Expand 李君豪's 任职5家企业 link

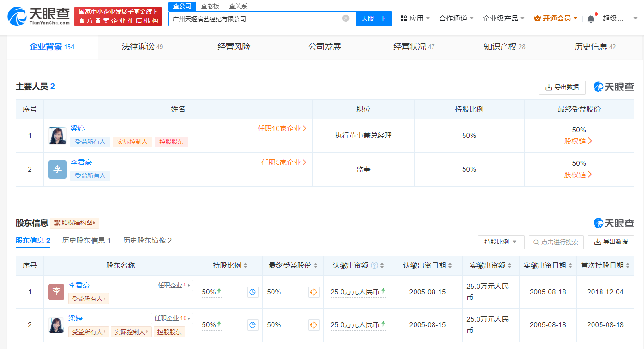284,162
